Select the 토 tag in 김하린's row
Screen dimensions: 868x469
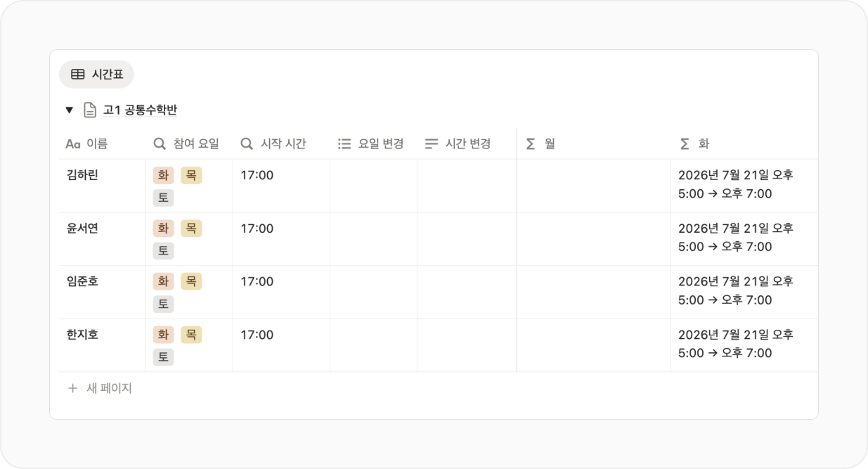[163, 198]
